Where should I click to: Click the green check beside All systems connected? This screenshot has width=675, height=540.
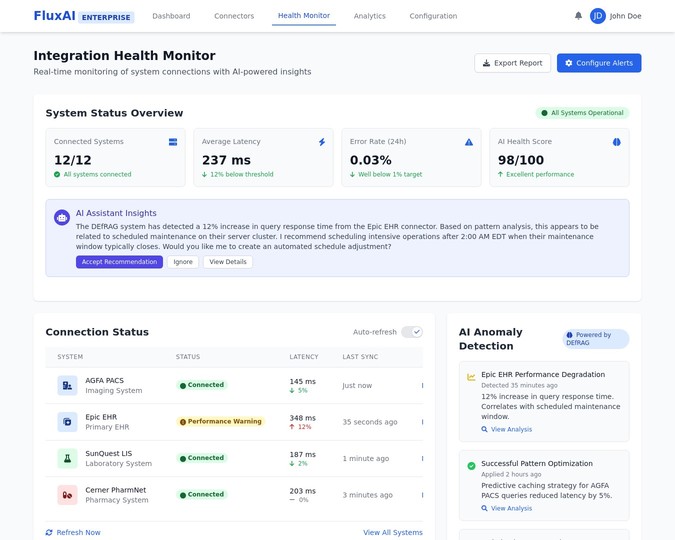57,174
